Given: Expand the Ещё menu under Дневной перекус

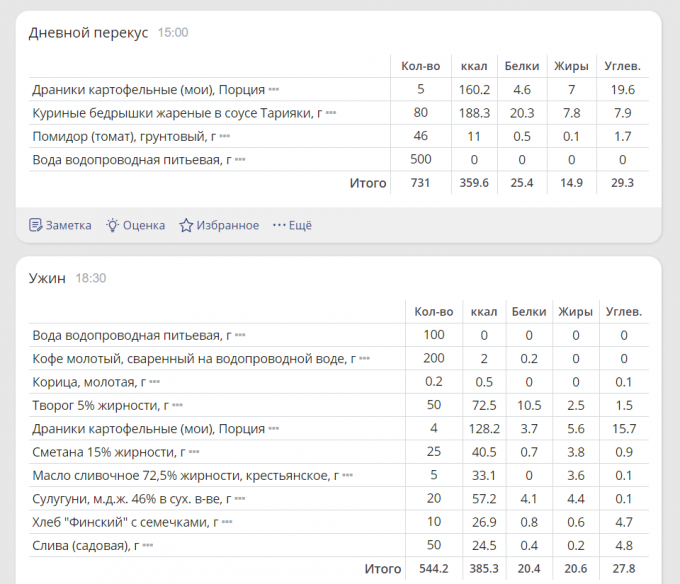Looking at the screenshot, I should click(x=292, y=225).
